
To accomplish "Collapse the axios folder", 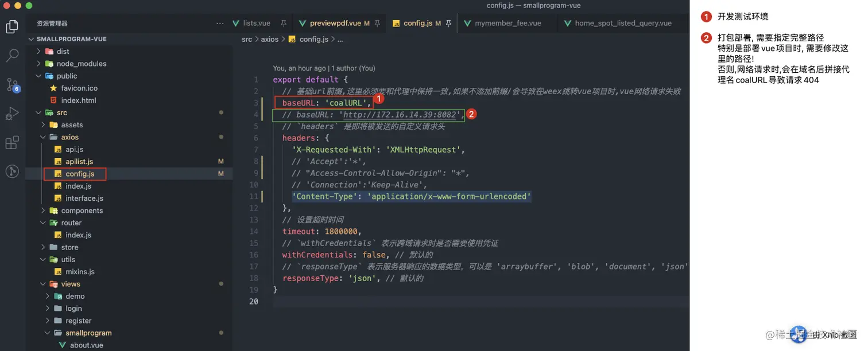I will [44, 137].
